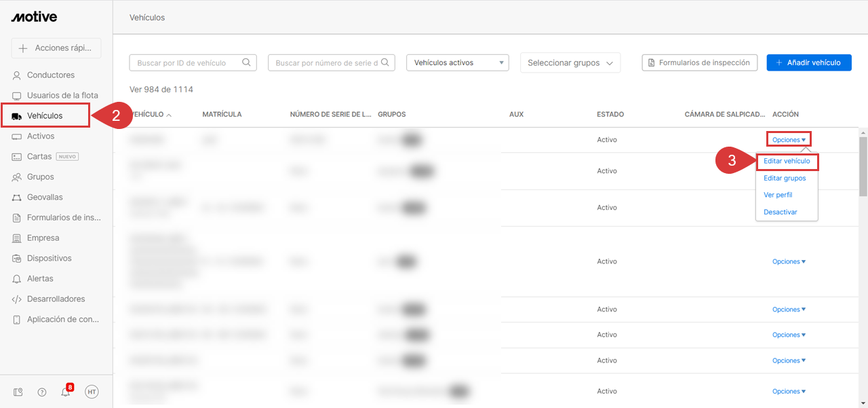Select Desactivar in the options menu

pyautogui.click(x=781, y=212)
